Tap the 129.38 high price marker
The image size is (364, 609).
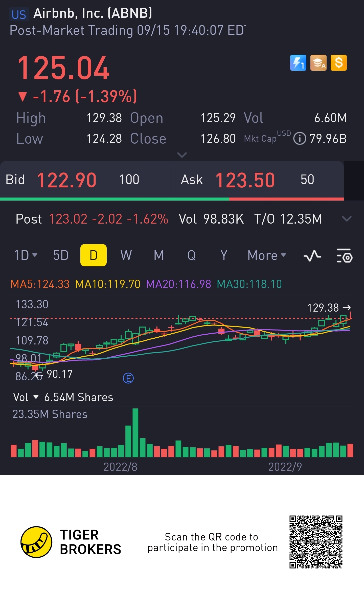329,308
